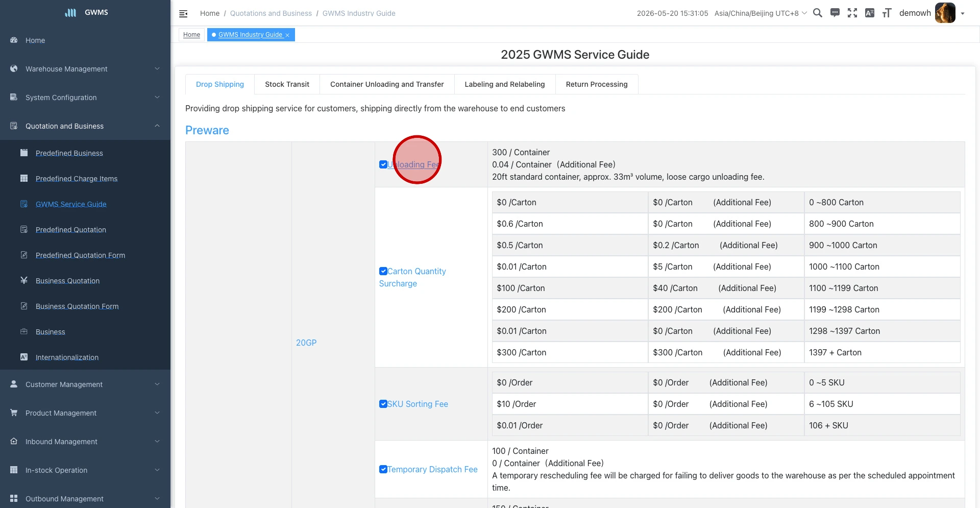This screenshot has height=508, width=980.
Task: Open the Unloading Fee link
Action: [x=413, y=164]
